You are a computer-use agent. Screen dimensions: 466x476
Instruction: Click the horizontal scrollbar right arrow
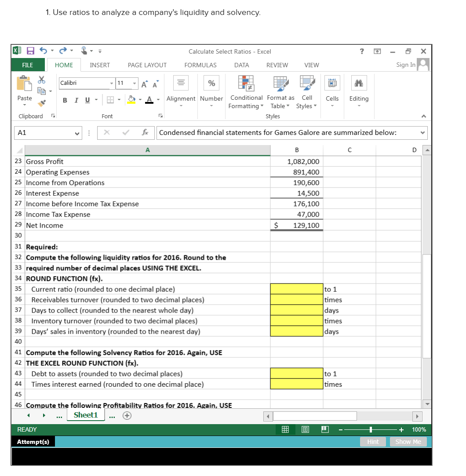tap(417, 416)
